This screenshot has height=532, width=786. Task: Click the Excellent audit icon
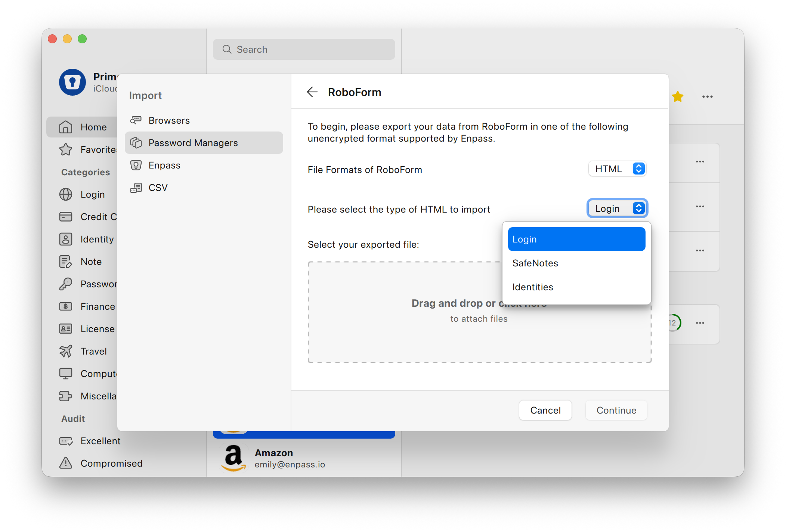tap(66, 441)
